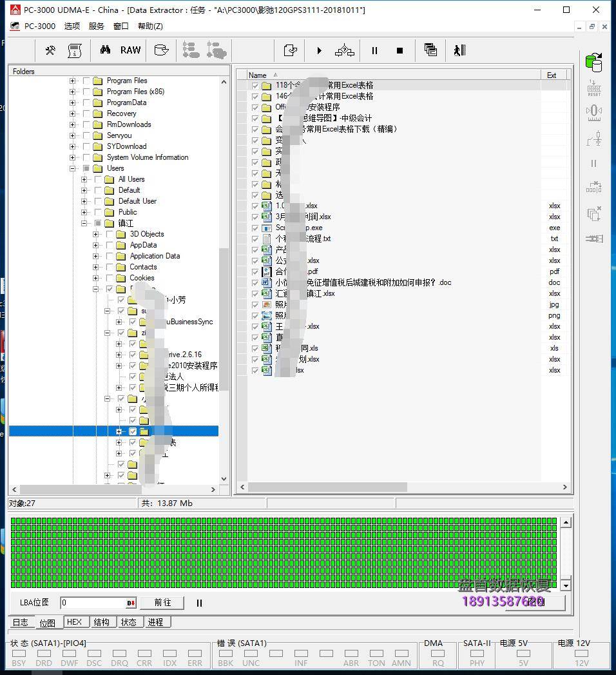Sort files by the Ext column header
Viewport: 616px width, 675px height.
[x=553, y=75]
